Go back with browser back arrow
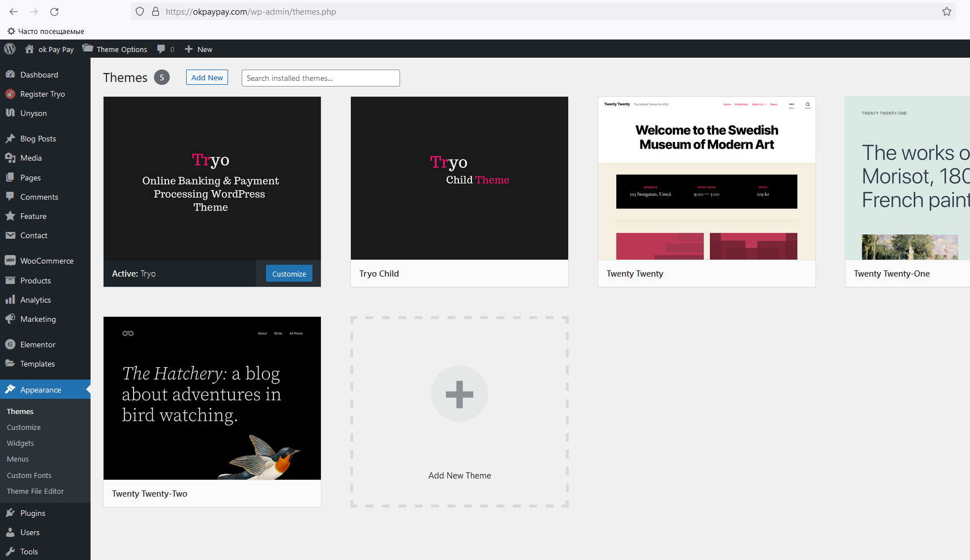970x560 pixels. click(x=14, y=11)
